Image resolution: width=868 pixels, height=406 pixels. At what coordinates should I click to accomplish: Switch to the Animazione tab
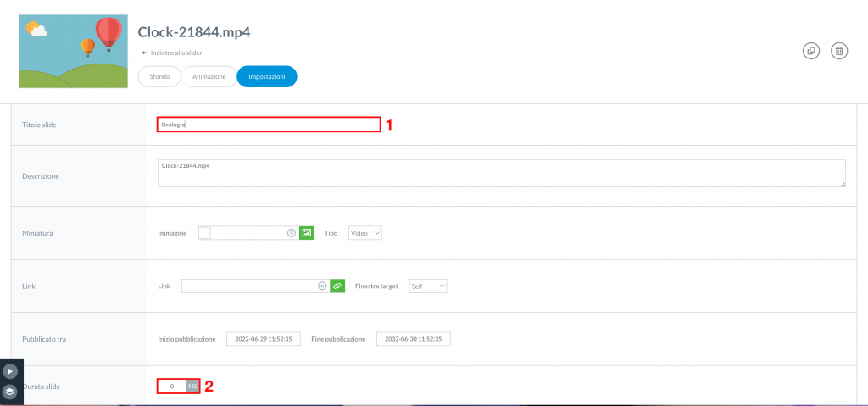209,76
